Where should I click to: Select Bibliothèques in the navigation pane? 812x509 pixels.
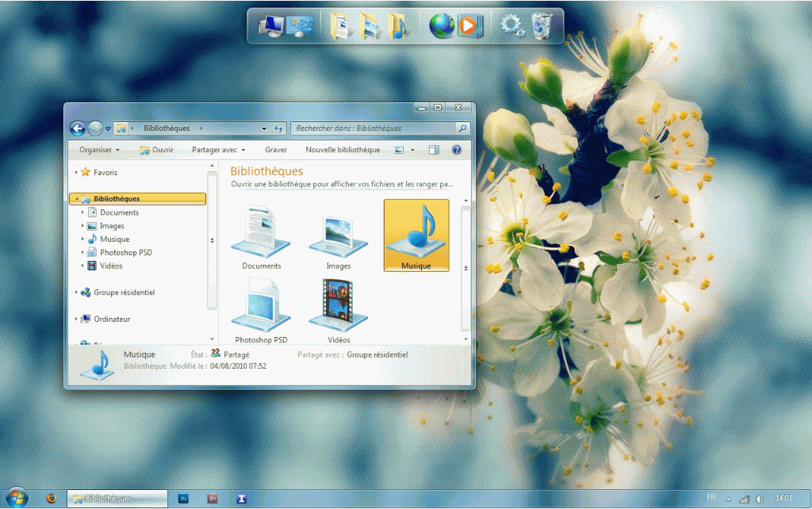click(138, 198)
